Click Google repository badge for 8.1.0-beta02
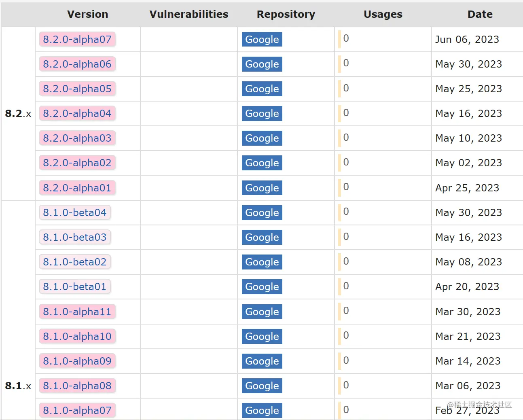 [262, 262]
